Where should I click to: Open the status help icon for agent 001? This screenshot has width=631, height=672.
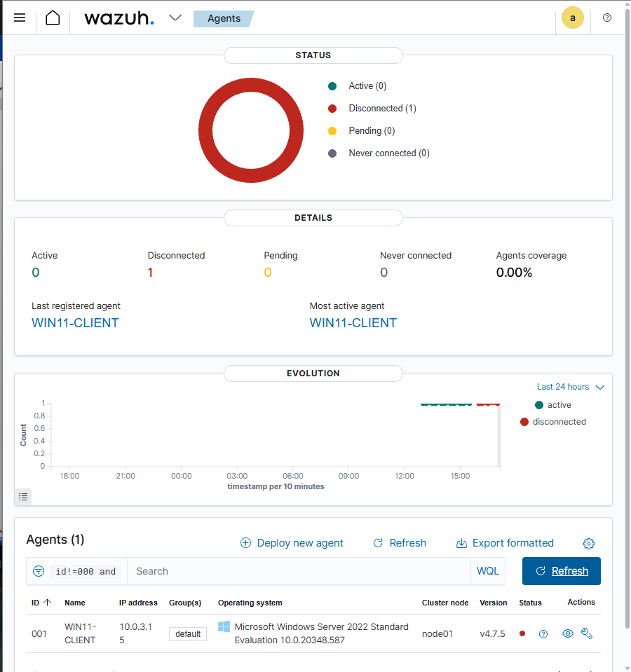click(543, 634)
